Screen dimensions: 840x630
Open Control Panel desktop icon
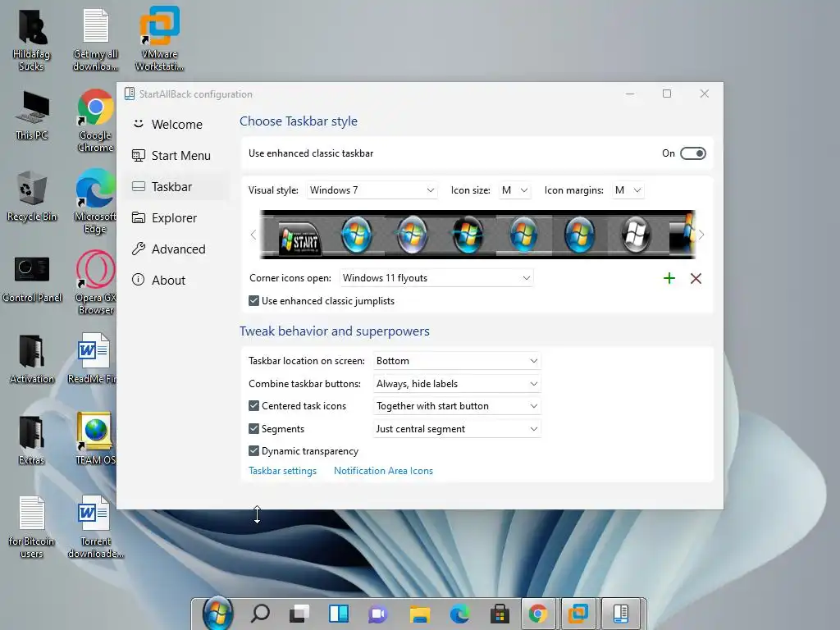click(x=32, y=279)
